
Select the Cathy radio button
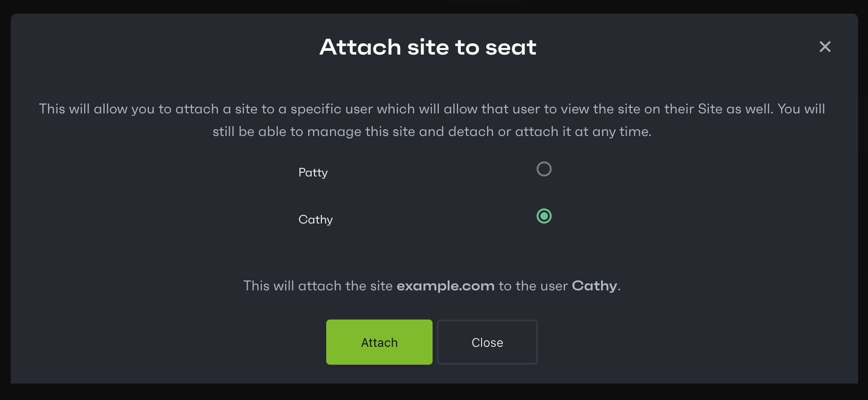pos(544,216)
